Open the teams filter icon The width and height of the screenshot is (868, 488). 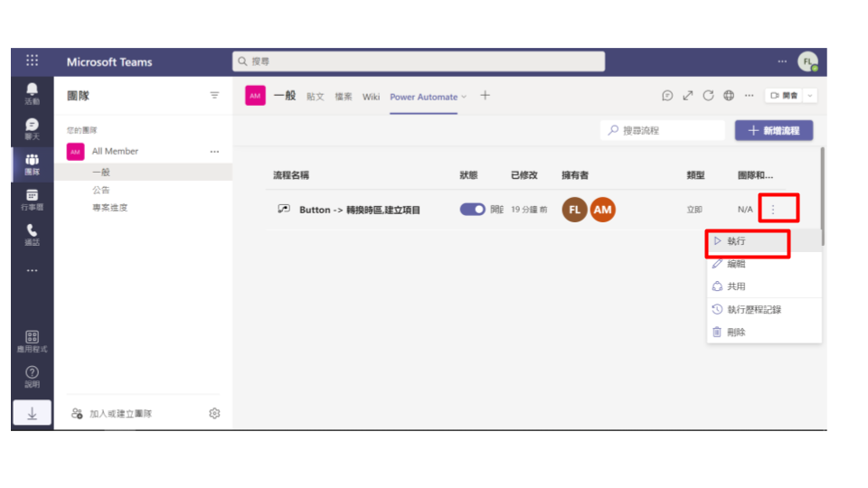click(214, 95)
